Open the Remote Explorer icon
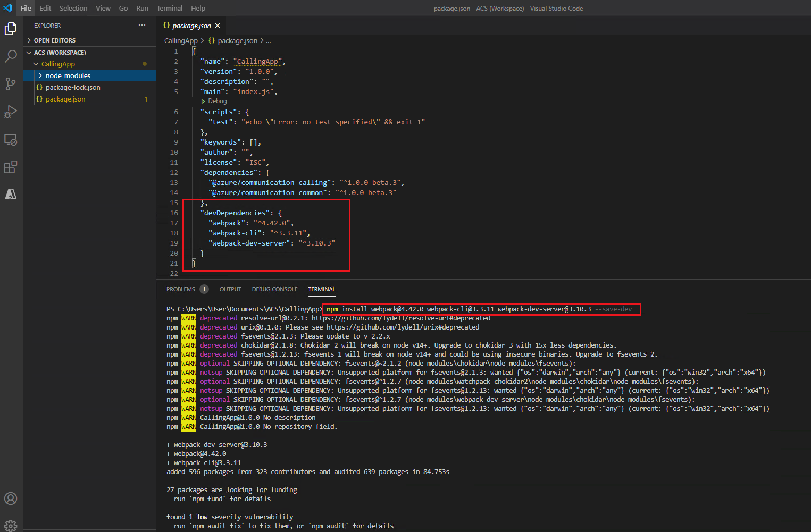 click(11, 139)
